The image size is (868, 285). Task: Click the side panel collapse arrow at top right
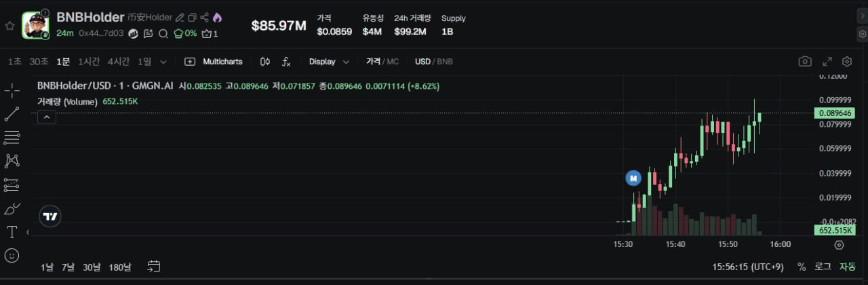[x=863, y=15]
